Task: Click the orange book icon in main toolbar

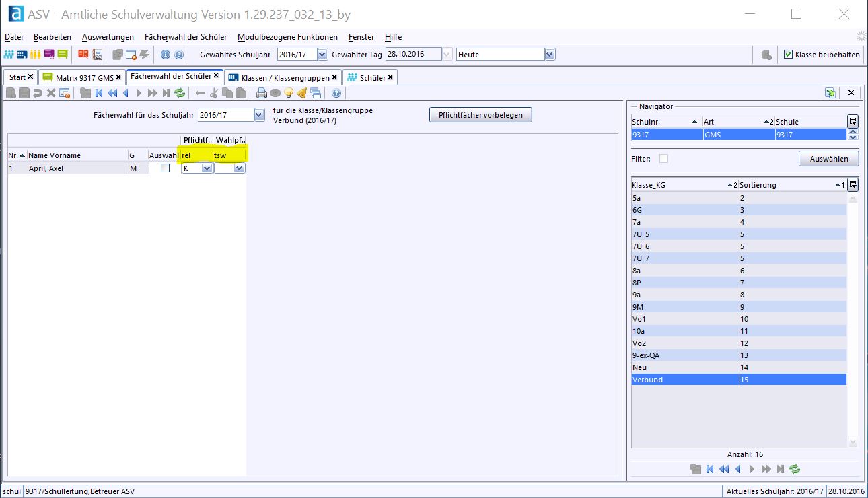Action: [x=83, y=55]
